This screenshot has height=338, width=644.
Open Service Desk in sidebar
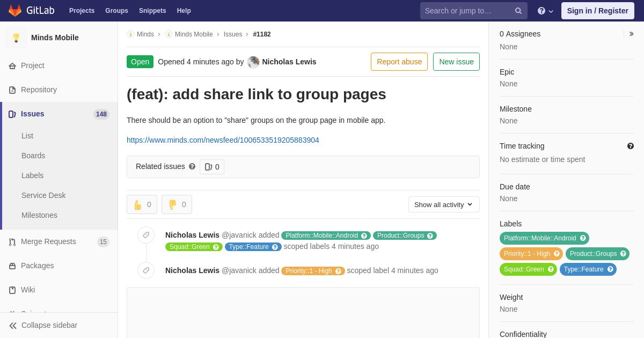43,195
